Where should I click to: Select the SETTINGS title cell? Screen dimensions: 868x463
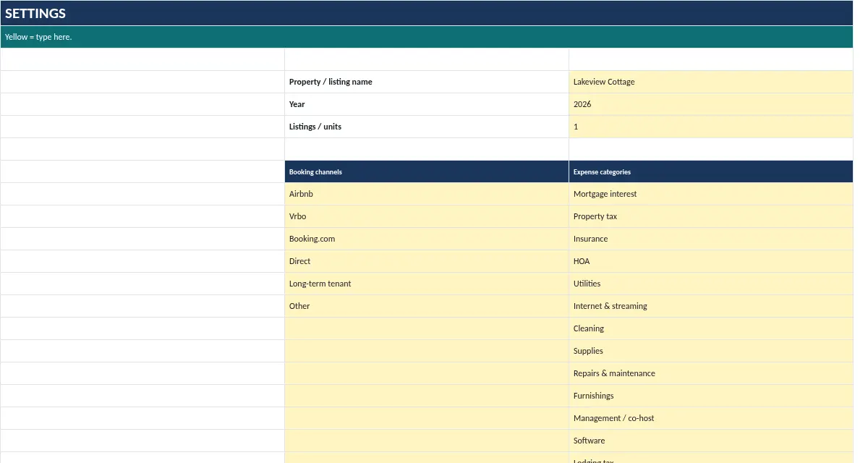[x=427, y=13]
